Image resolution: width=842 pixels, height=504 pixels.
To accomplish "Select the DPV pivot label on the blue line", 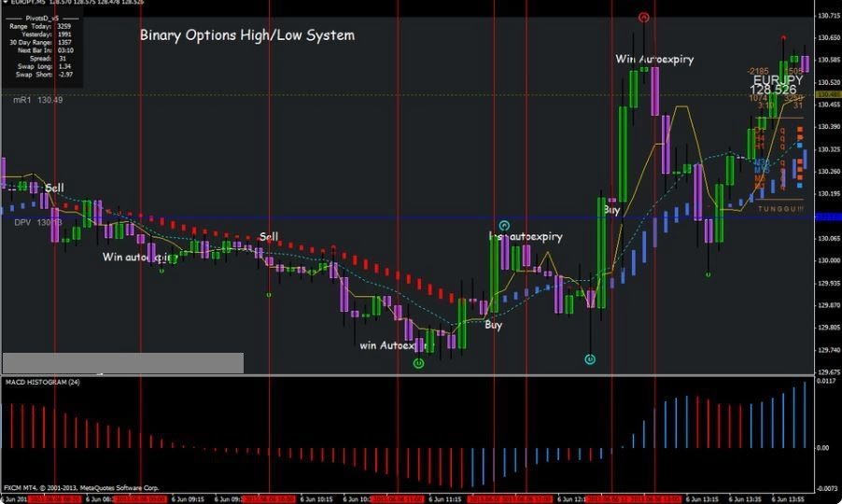I will click(x=37, y=222).
